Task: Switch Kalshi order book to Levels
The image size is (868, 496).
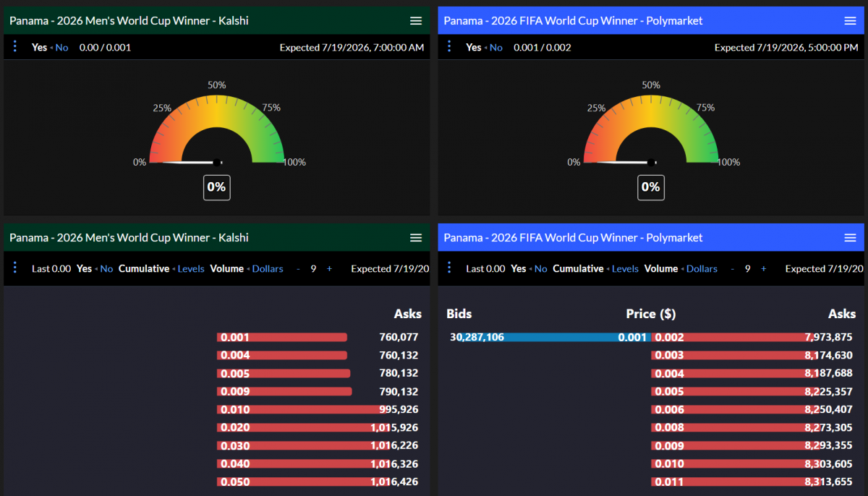Action: coord(191,269)
